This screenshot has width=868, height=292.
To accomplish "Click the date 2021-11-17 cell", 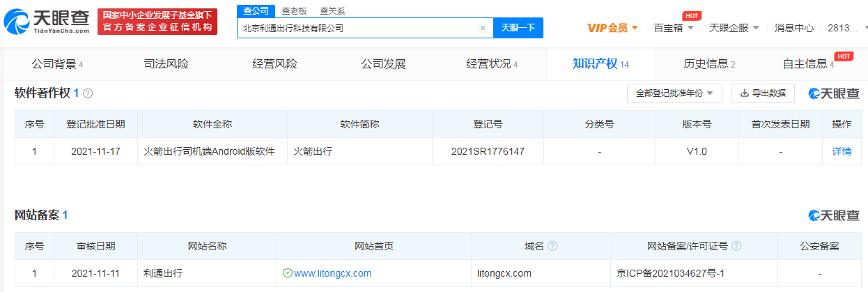I will (x=95, y=151).
